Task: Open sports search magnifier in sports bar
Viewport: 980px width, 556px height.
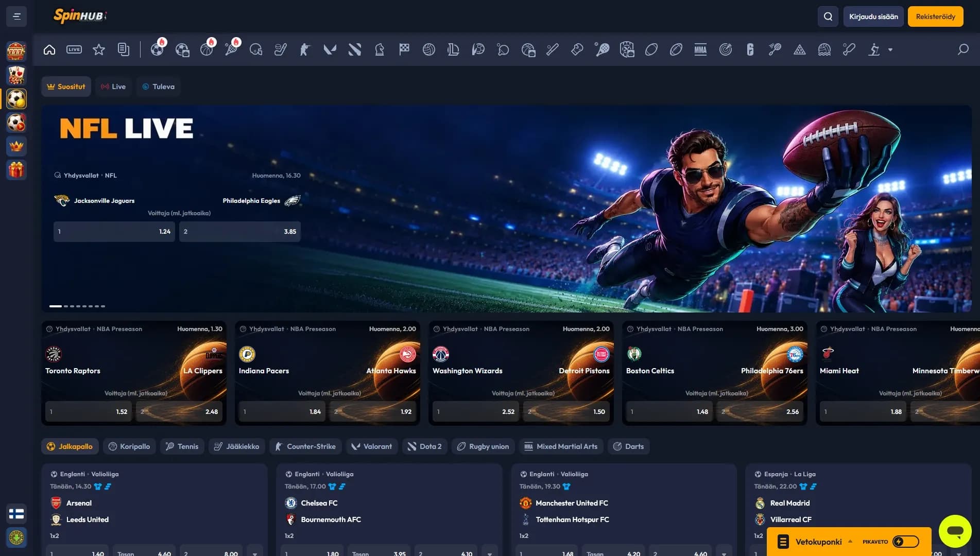Action: [x=963, y=50]
